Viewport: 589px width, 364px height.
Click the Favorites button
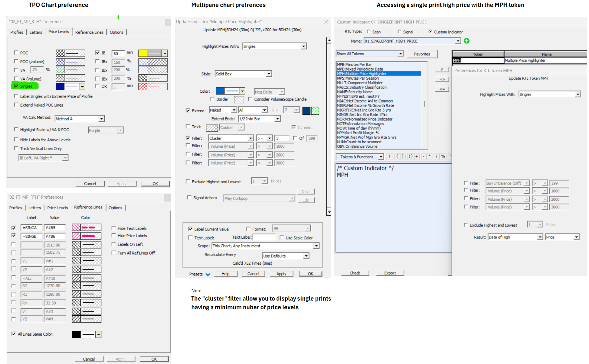point(422,54)
